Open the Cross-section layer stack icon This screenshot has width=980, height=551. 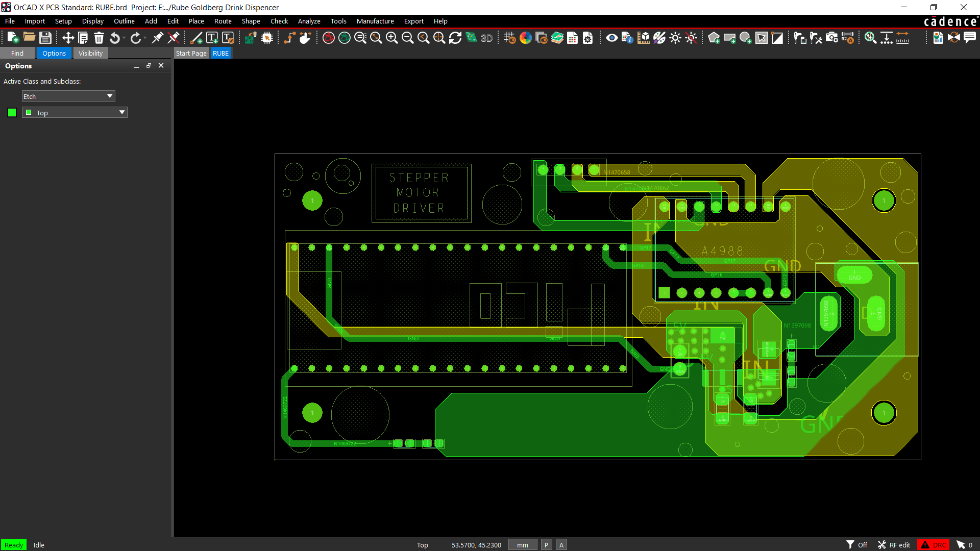[557, 38]
